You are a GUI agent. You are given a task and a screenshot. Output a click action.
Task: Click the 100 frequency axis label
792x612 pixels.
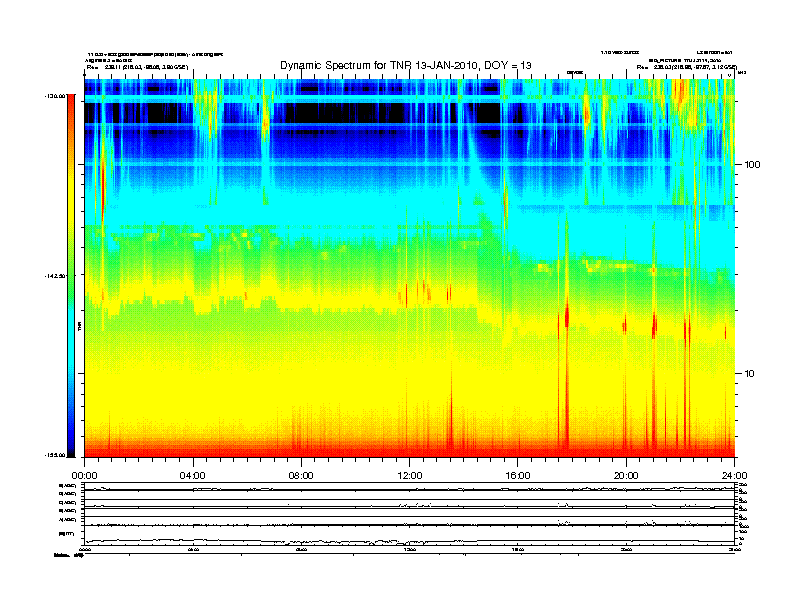point(752,165)
